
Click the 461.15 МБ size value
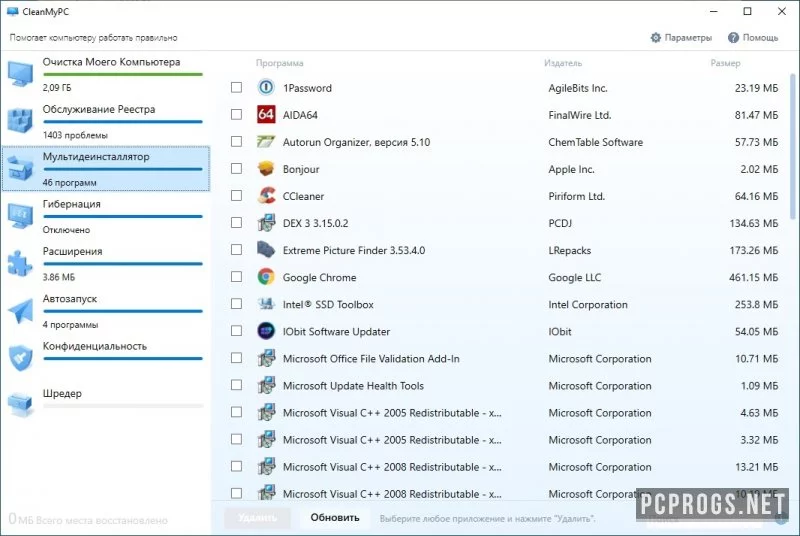[754, 277]
